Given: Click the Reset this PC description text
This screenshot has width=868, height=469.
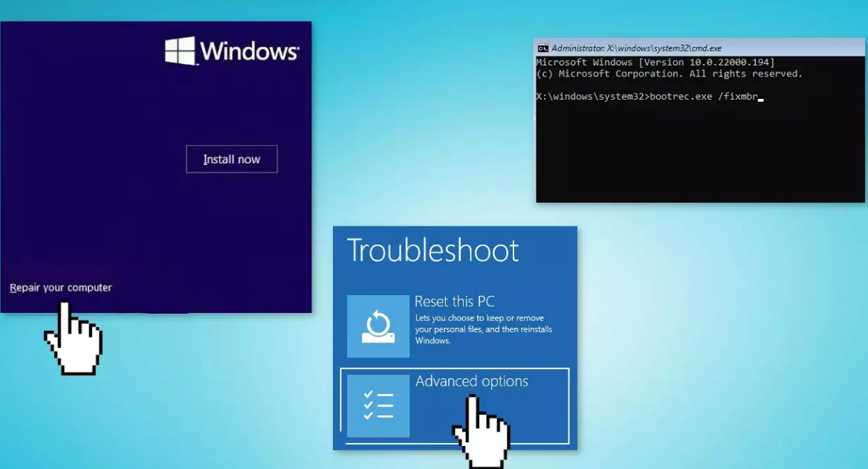Looking at the screenshot, I should tap(483, 329).
